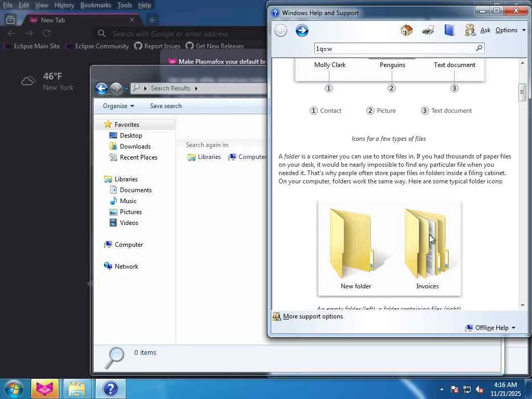The height and width of the screenshot is (399, 532).
Task: Click the Explorer back arrow button
Action: pyautogui.click(x=101, y=88)
